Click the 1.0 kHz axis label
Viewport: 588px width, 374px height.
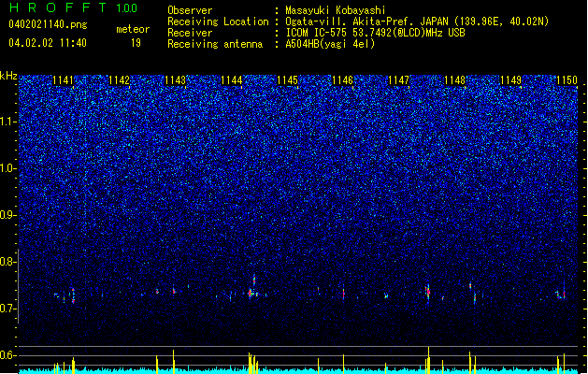tap(8, 168)
